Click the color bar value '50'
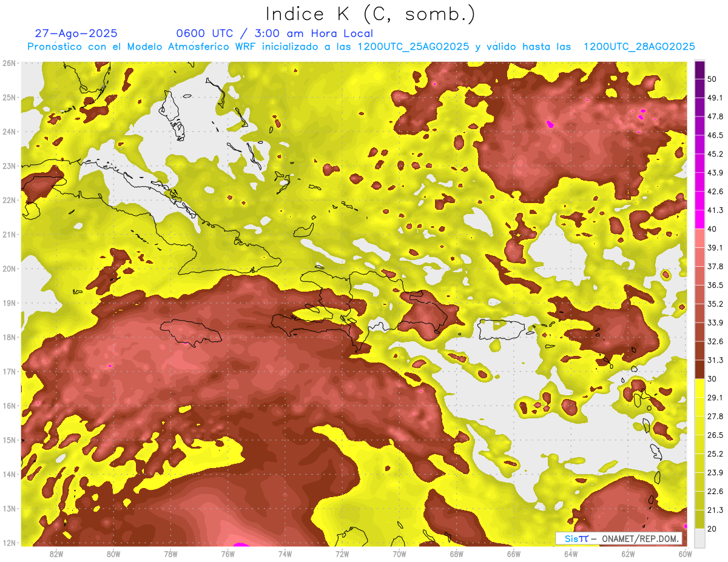Viewport: 728px width, 562px height. click(x=712, y=79)
